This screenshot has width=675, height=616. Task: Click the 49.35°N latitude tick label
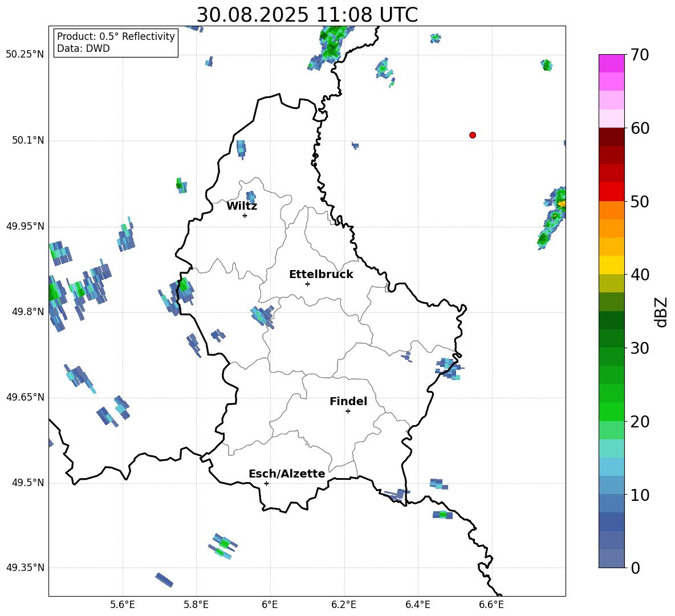[25, 568]
